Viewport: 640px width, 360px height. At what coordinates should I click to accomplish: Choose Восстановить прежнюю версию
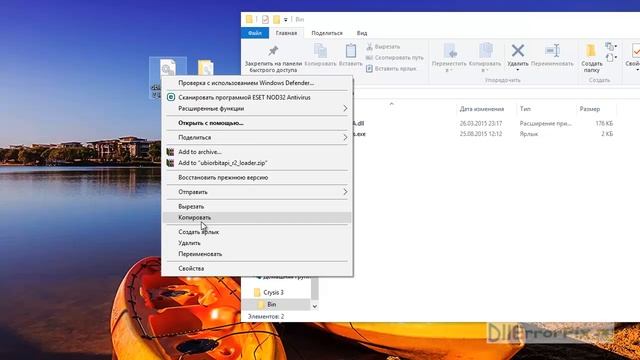(x=257, y=178)
